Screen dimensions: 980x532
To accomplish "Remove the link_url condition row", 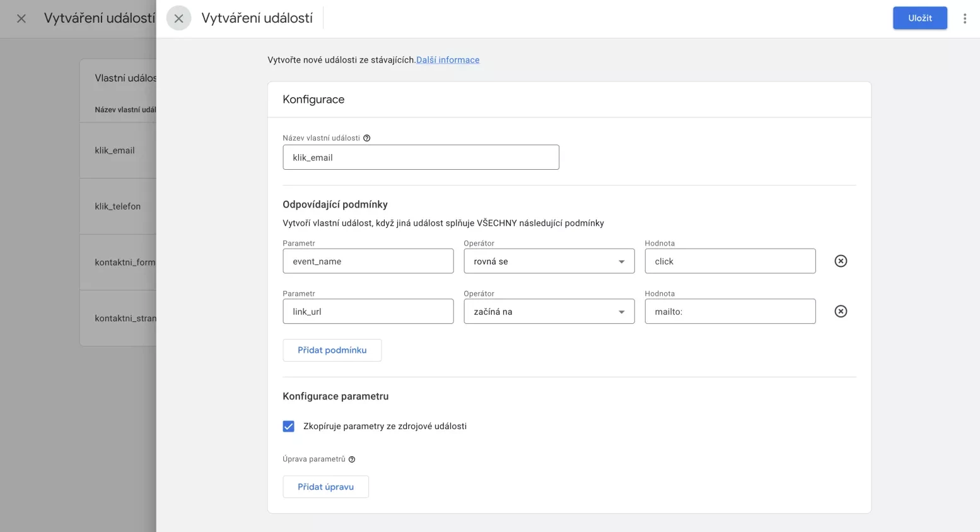I will point(841,311).
